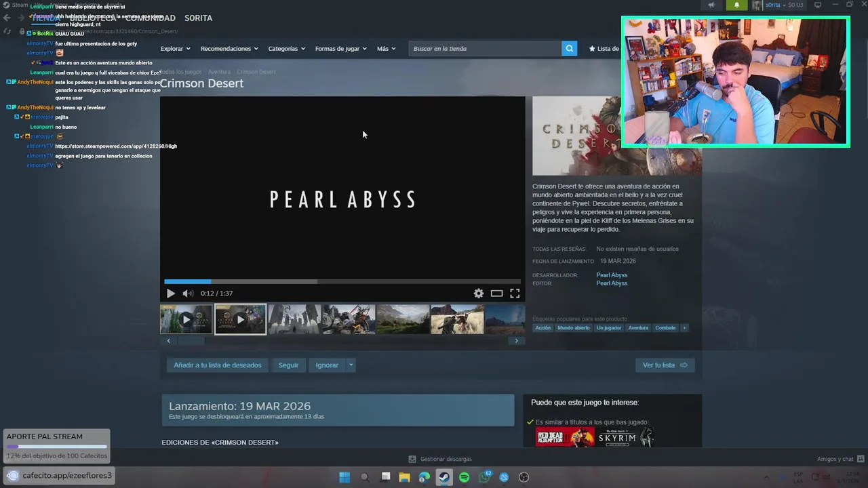868x488 pixels.
Task: Open video settings gear icon
Action: tap(479, 293)
